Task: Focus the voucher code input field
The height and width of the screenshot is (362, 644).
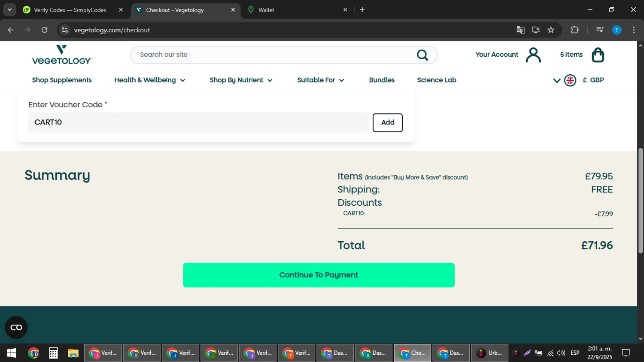Action: point(198,123)
